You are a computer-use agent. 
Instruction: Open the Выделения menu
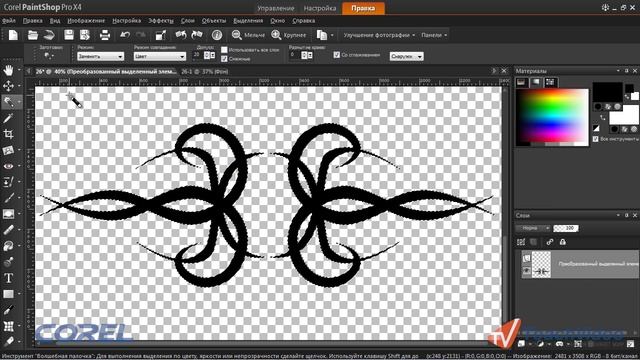pos(248,20)
